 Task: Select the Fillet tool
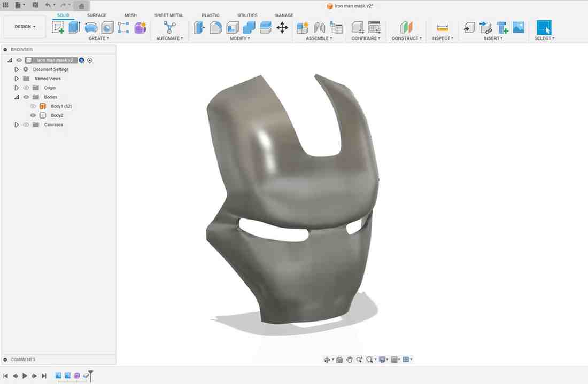[x=215, y=28]
